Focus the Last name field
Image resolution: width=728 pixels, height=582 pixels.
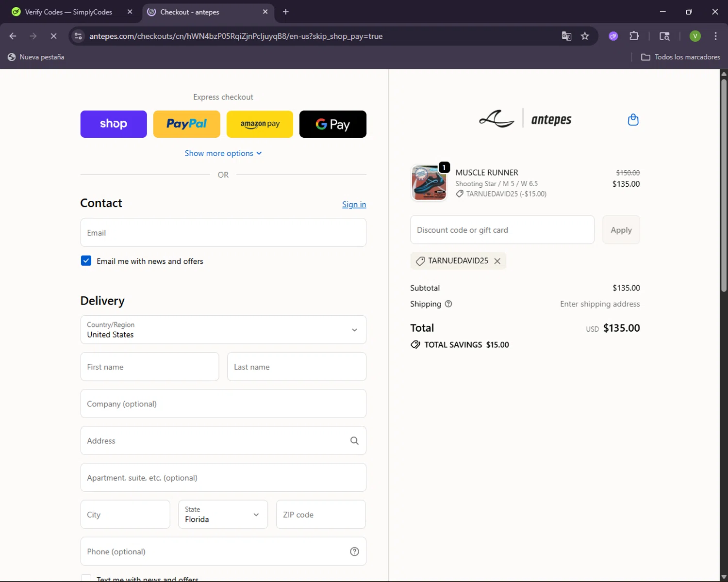(x=297, y=367)
